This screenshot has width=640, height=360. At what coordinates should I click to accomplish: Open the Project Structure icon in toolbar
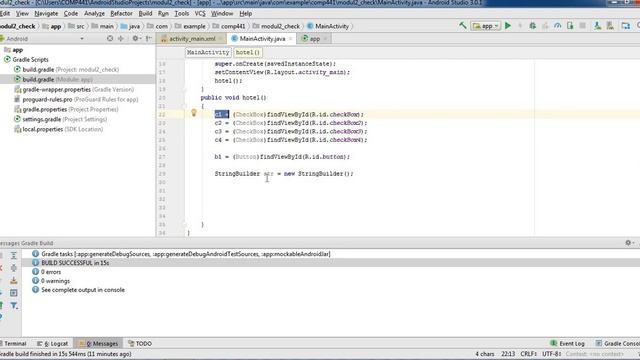[x=626, y=26]
